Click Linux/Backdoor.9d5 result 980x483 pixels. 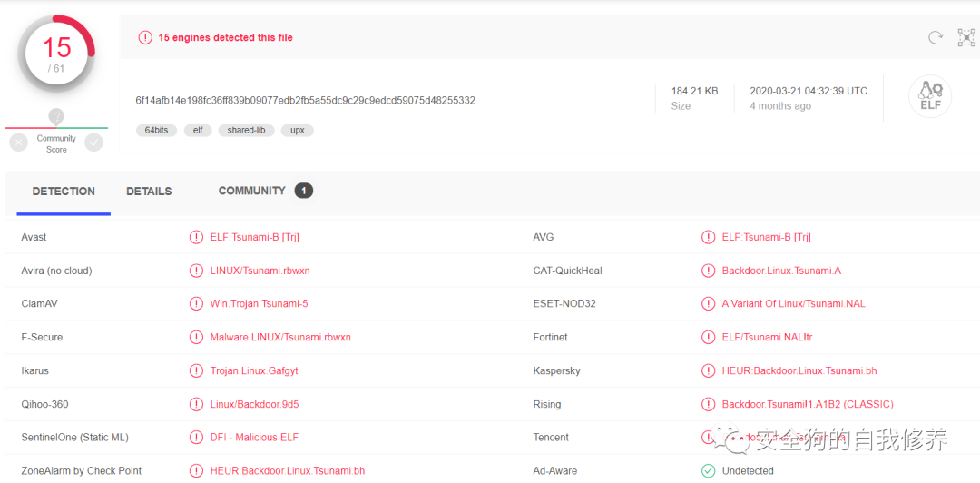coord(254,404)
